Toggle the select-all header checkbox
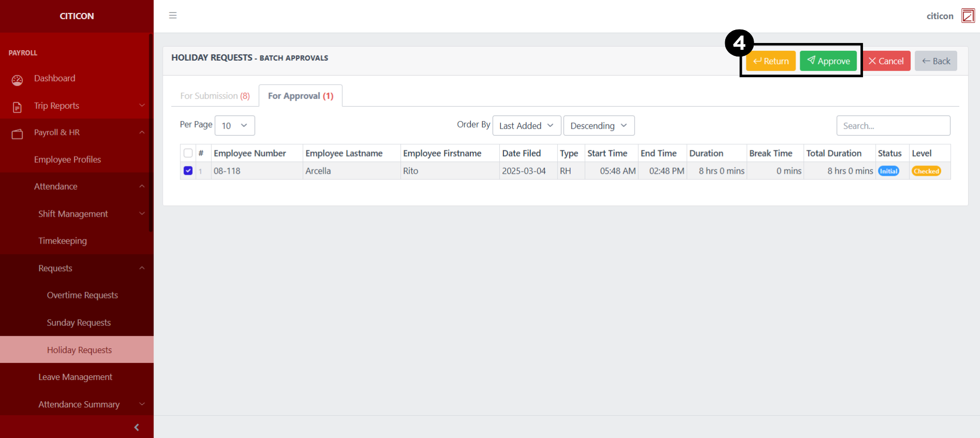Screen dimensions: 980x438 tap(188, 153)
